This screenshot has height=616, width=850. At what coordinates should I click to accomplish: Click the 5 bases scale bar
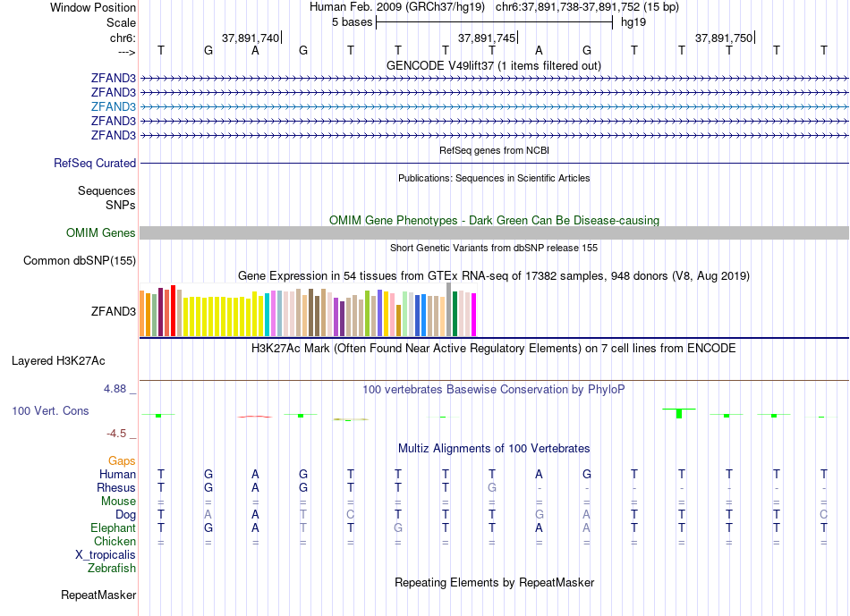[494, 22]
